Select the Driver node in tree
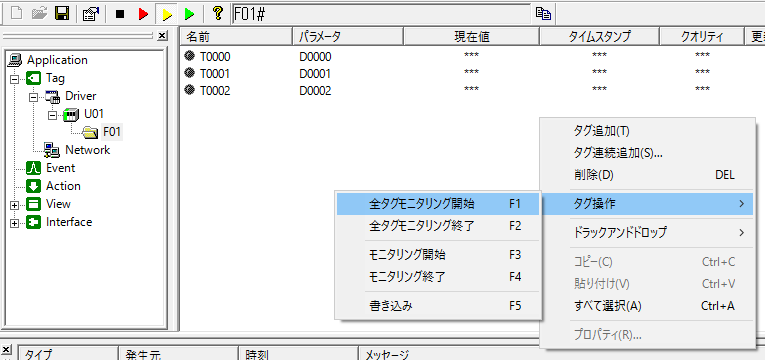This screenshot has height=360, width=765. coord(81,96)
